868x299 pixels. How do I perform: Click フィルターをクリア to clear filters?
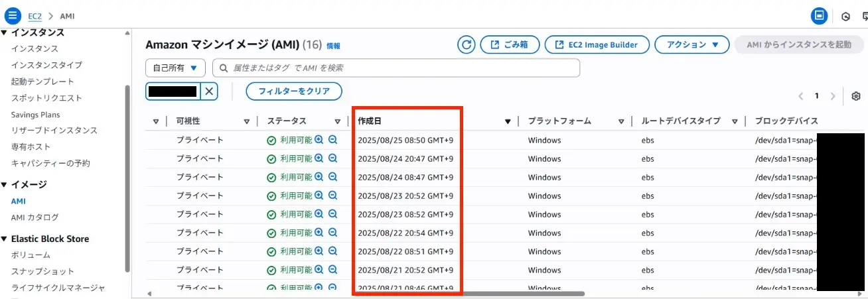coord(294,91)
